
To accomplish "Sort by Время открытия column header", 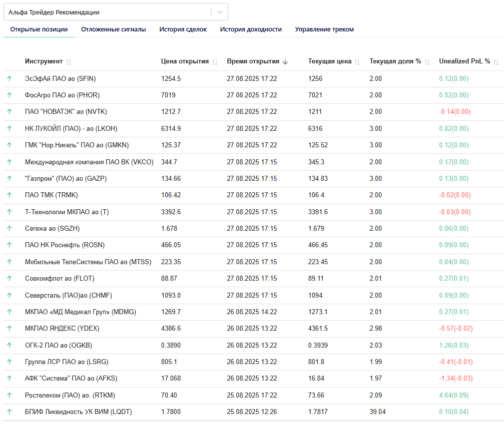I will pos(253,61).
